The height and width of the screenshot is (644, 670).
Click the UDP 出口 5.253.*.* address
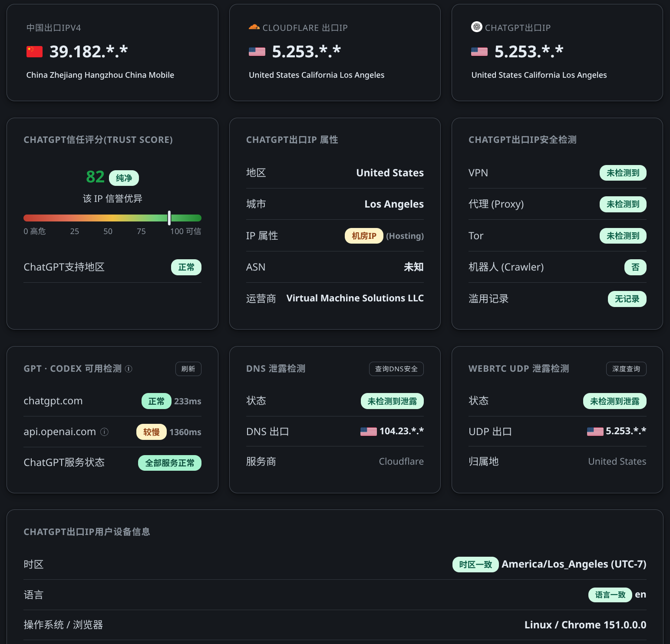626,431
